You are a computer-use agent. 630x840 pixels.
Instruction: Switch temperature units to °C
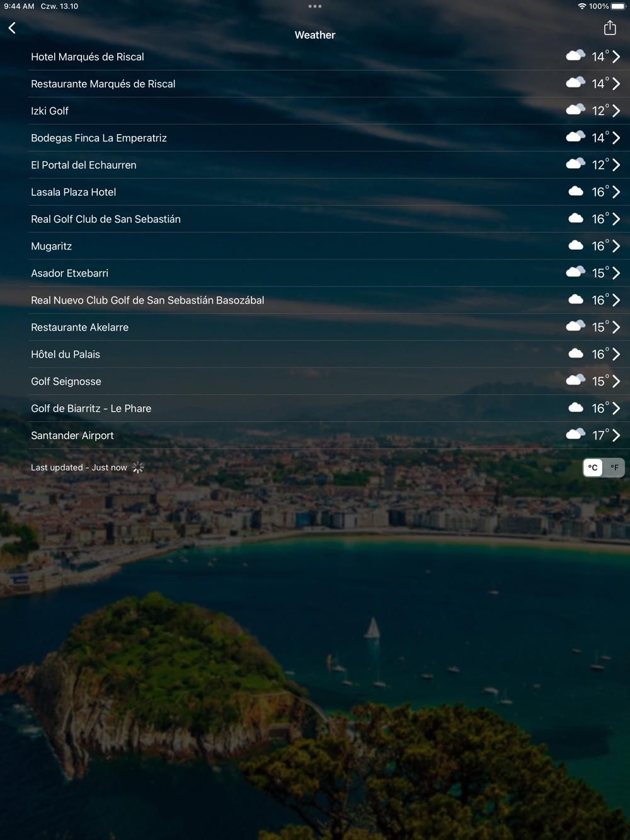[x=593, y=467]
